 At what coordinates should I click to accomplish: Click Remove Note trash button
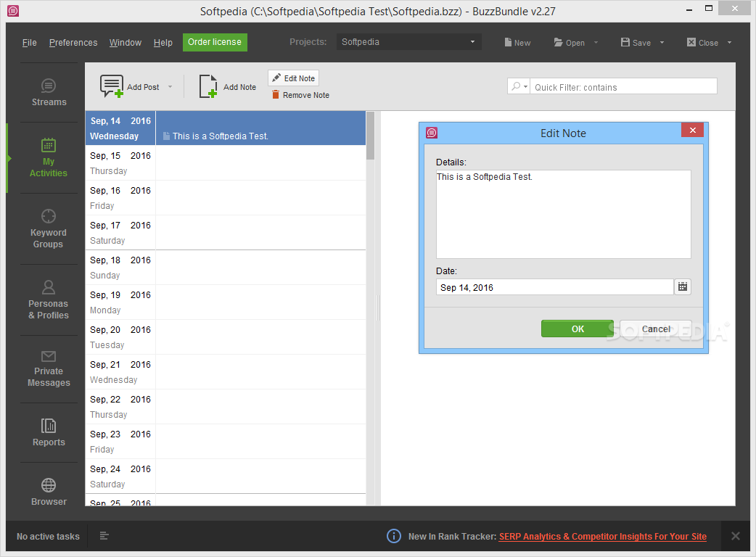coord(300,95)
